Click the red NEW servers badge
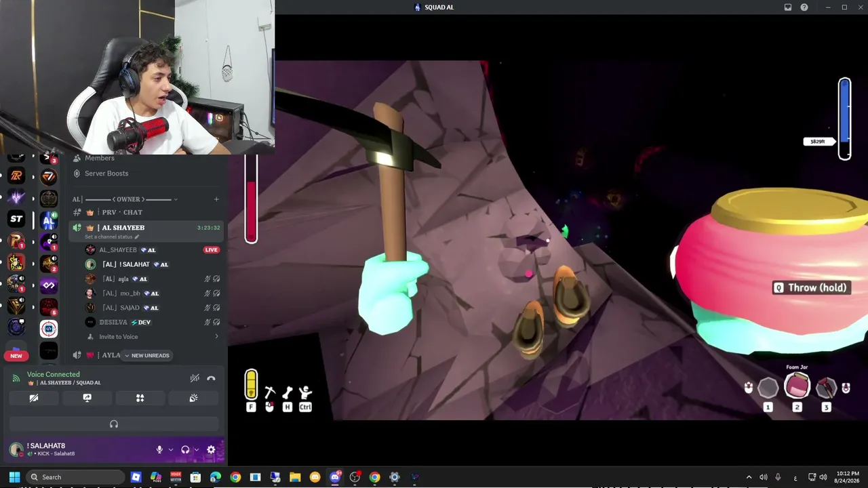The image size is (868, 488). point(16,356)
